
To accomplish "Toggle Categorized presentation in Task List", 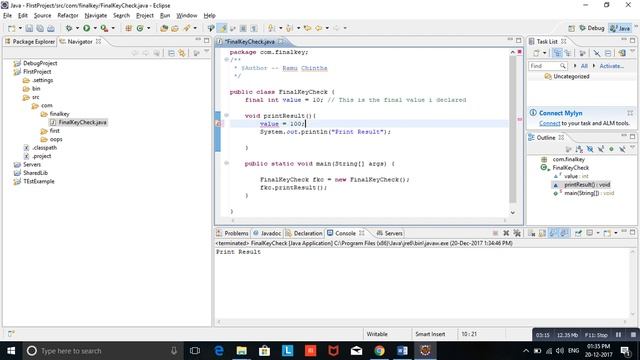I will (557, 53).
